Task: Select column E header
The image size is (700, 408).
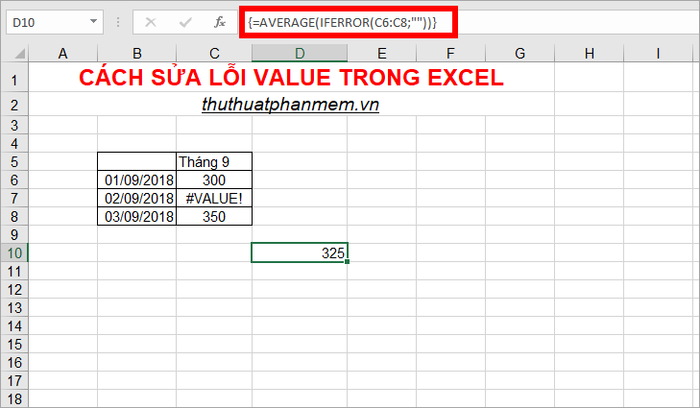Action: pos(382,54)
